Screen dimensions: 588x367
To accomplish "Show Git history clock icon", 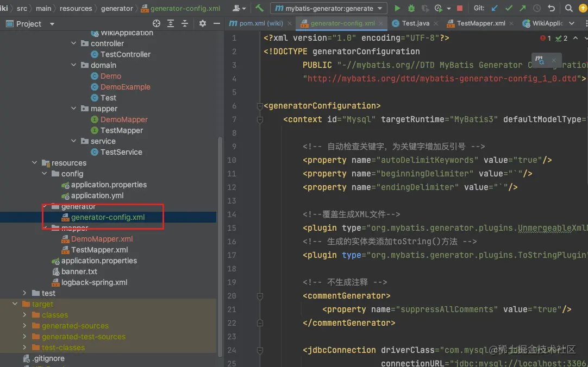I will [537, 8].
